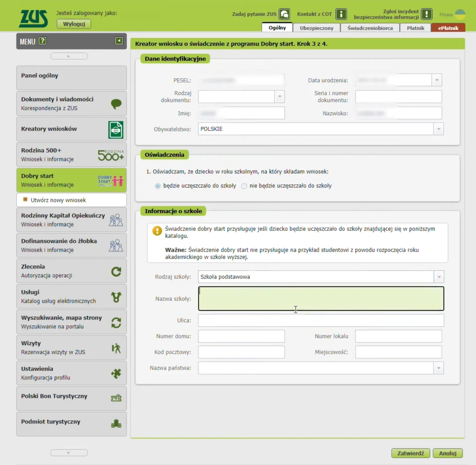The width and height of the screenshot is (476, 465).
Task: Open the Ubezpieczony tab
Action: (316, 27)
